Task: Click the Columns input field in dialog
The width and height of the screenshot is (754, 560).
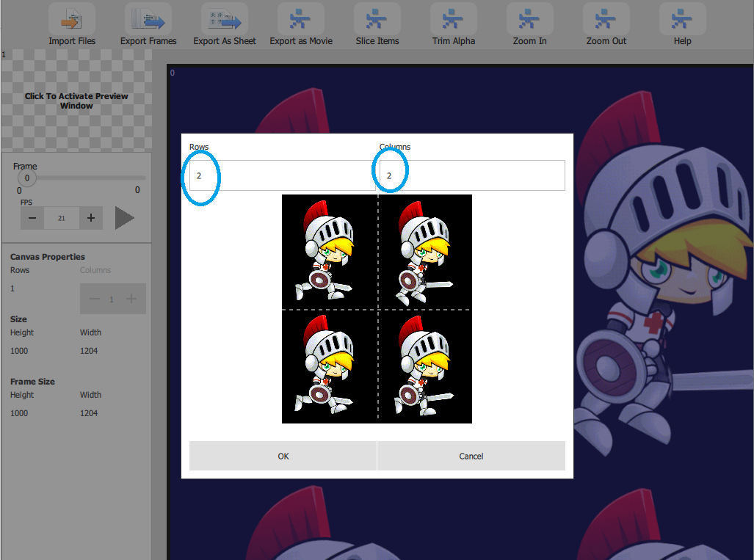Action: [x=472, y=175]
